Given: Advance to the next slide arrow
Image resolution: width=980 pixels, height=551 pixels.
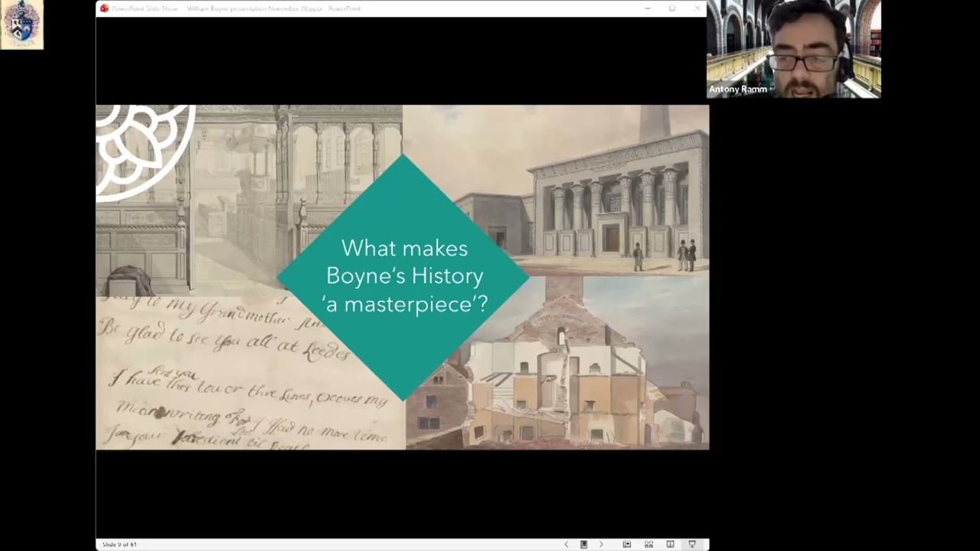Looking at the screenshot, I should [x=601, y=544].
